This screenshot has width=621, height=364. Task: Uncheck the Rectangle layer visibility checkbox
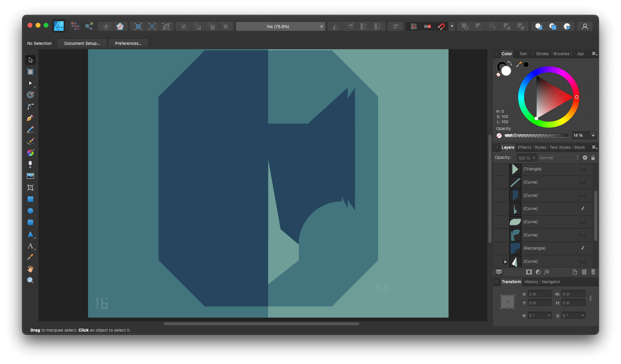coord(583,248)
